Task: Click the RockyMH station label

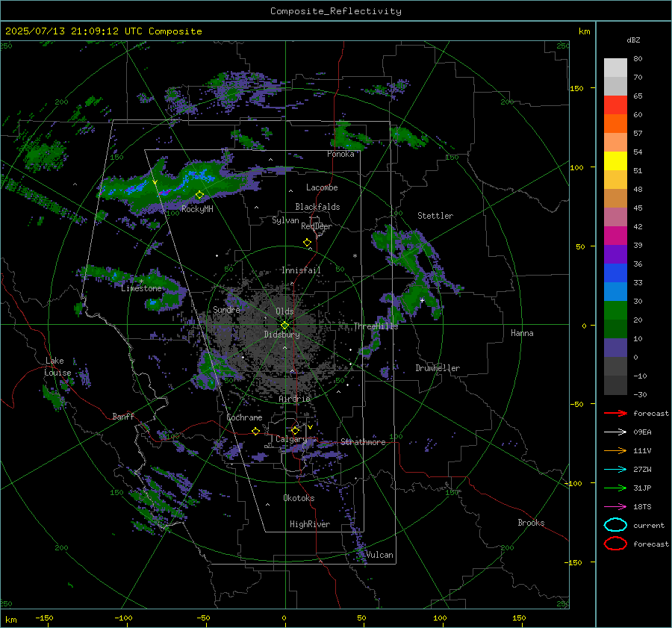Action: [197, 209]
